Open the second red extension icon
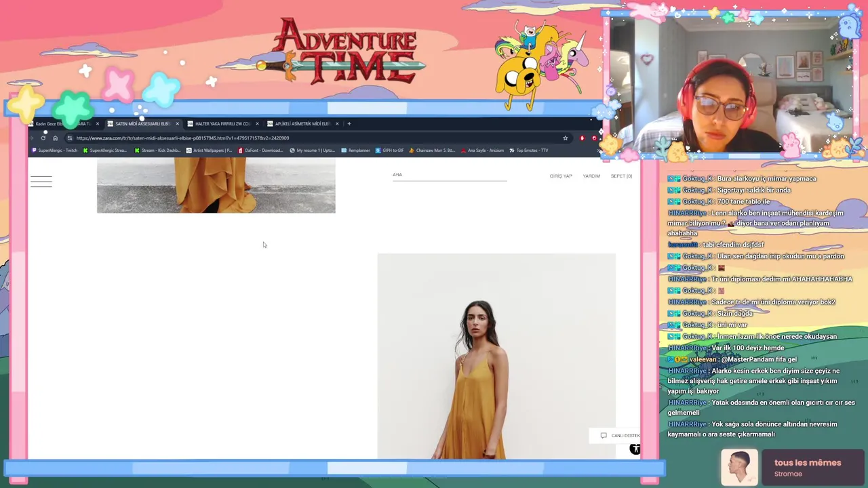This screenshot has height=488, width=868. [x=594, y=138]
